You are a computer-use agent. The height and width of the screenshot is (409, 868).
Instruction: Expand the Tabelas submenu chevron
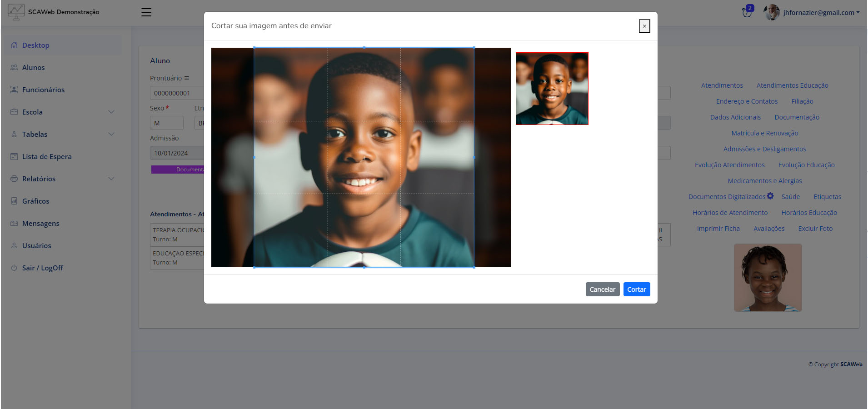[x=111, y=134]
